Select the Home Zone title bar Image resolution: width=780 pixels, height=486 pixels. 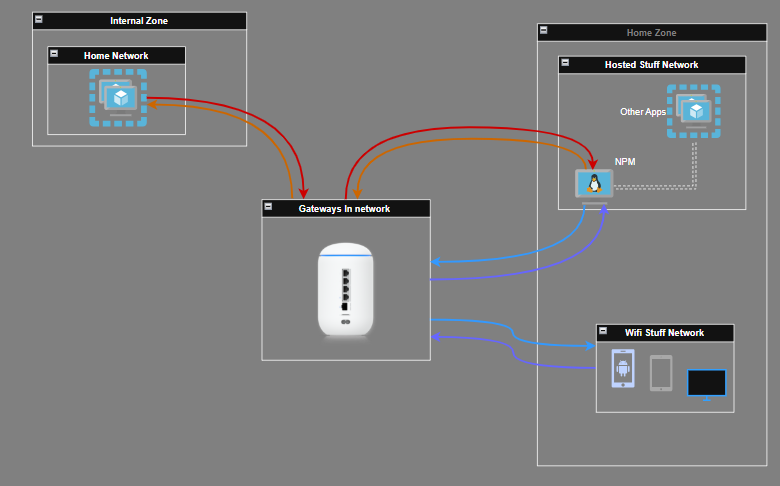[x=652, y=32]
